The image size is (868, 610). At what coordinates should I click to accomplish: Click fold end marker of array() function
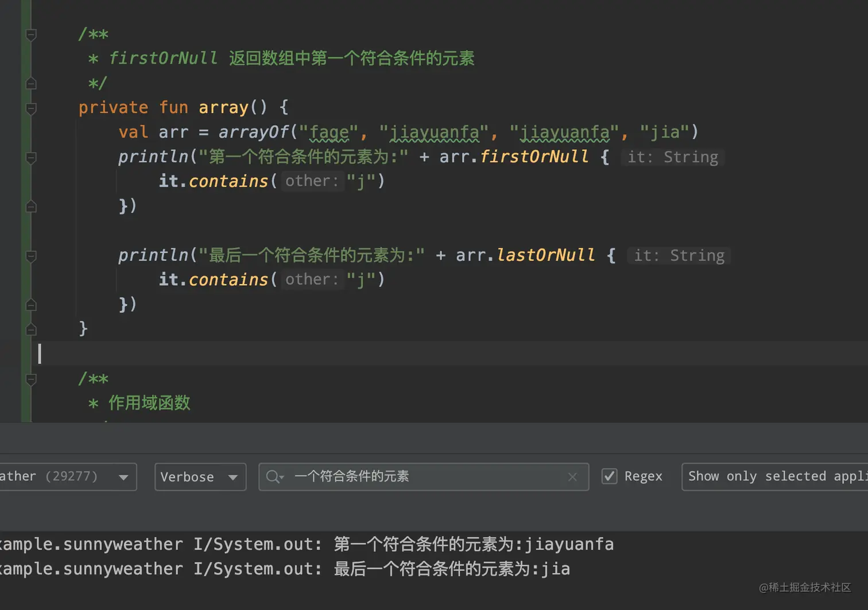pyautogui.click(x=32, y=329)
